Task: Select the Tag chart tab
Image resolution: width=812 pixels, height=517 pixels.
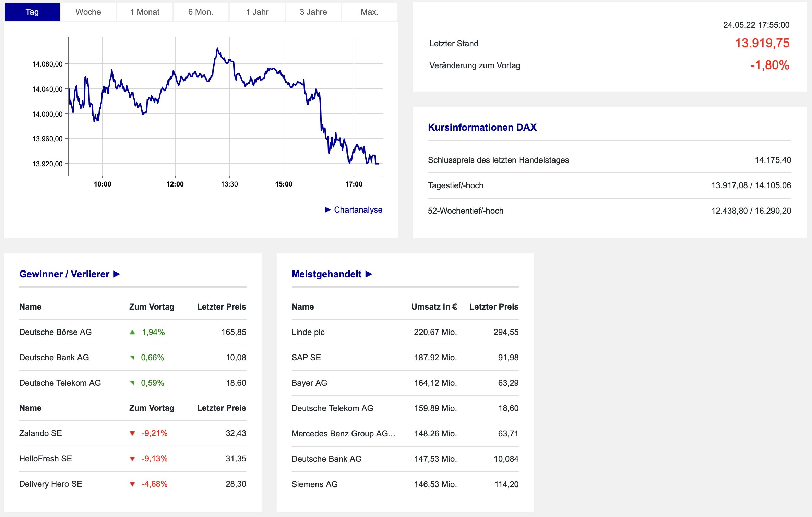Action: [32, 12]
